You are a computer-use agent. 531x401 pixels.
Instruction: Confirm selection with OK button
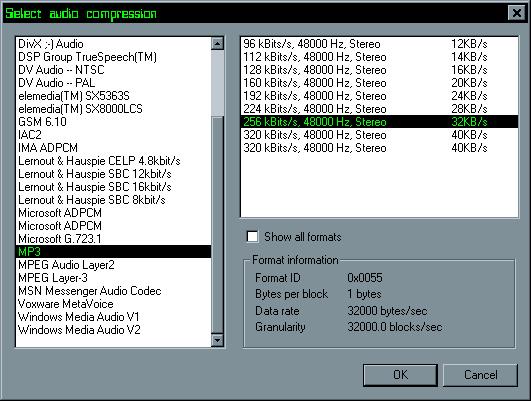click(x=400, y=375)
